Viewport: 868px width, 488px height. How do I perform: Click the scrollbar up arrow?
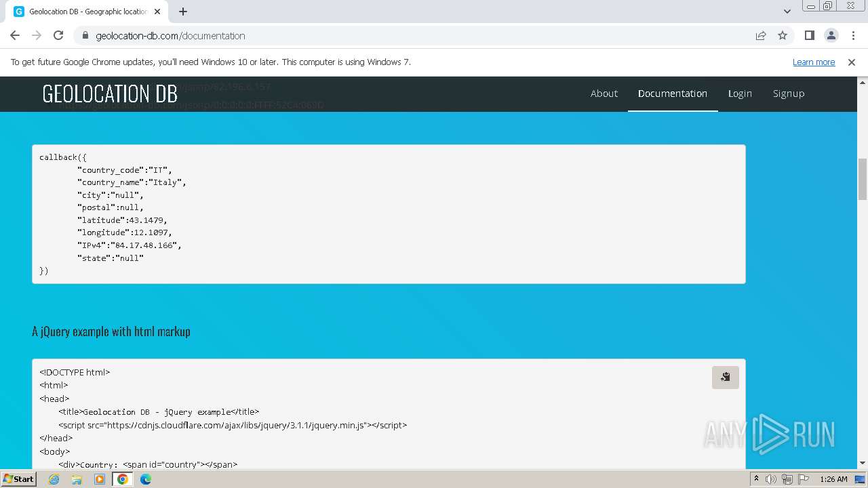pyautogui.click(x=863, y=81)
